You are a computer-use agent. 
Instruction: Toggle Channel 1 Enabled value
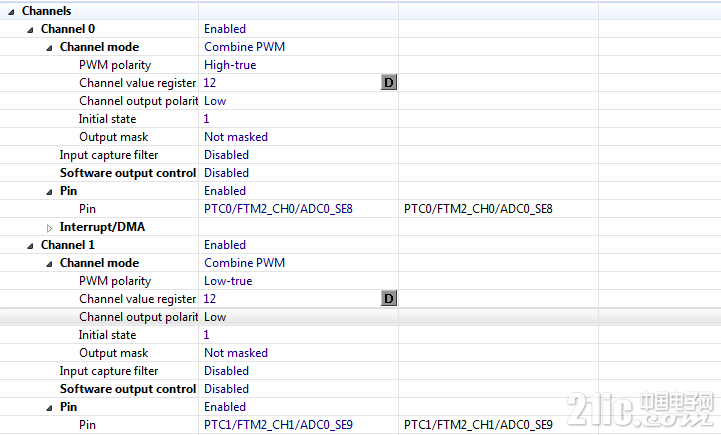225,245
